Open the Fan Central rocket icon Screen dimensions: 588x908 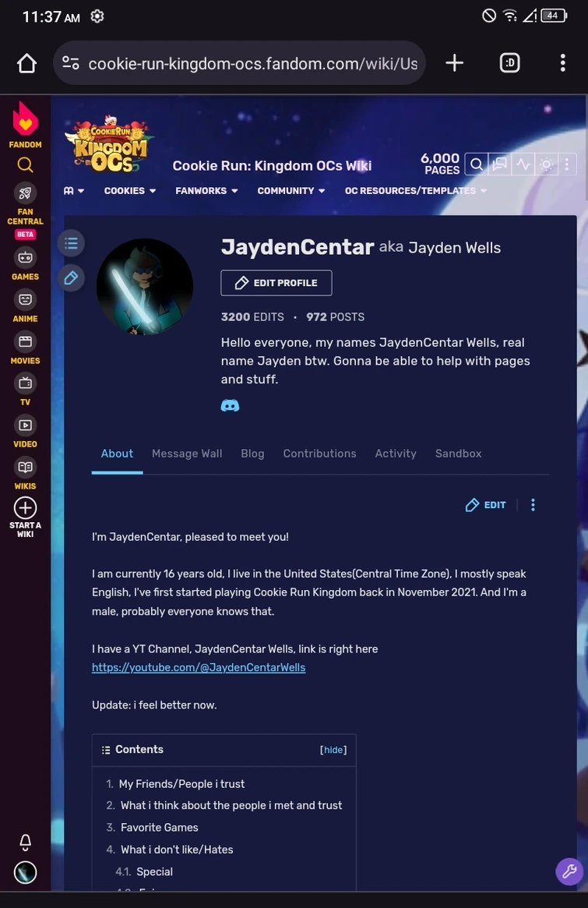pos(25,193)
